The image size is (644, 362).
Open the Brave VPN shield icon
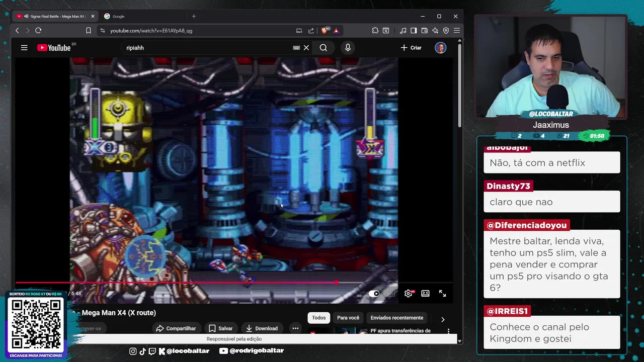tap(446, 31)
